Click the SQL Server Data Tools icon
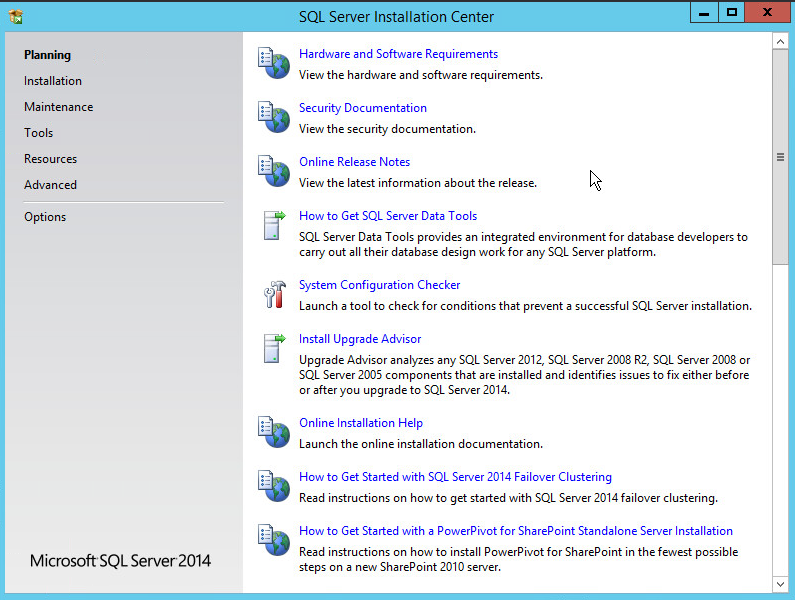 tap(273, 225)
